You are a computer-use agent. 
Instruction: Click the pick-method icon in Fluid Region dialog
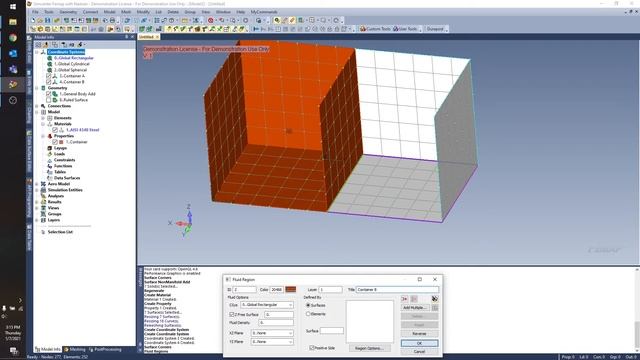(x=435, y=299)
